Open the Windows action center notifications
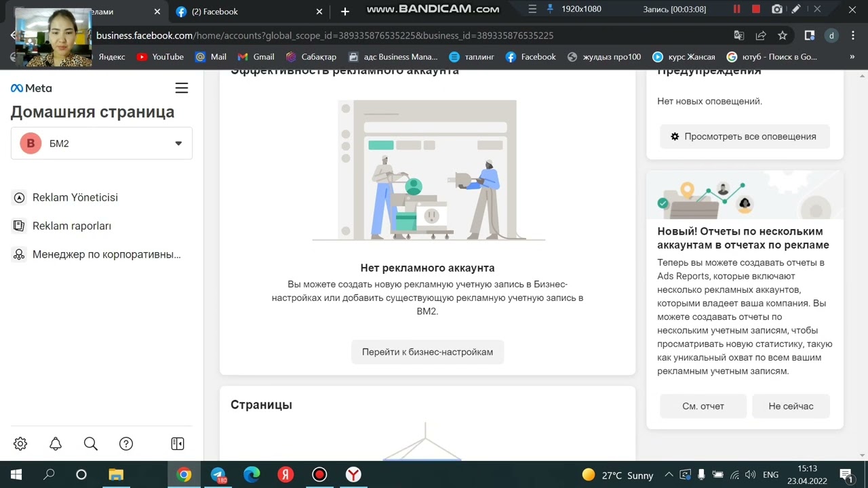This screenshot has height=488, width=868. pyautogui.click(x=846, y=474)
